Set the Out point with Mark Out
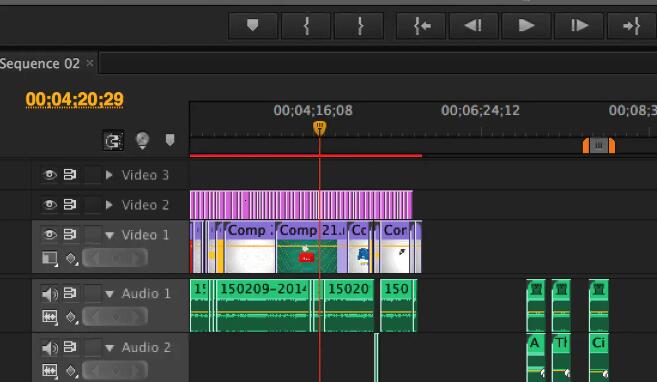The height and width of the screenshot is (382, 657). [359, 26]
